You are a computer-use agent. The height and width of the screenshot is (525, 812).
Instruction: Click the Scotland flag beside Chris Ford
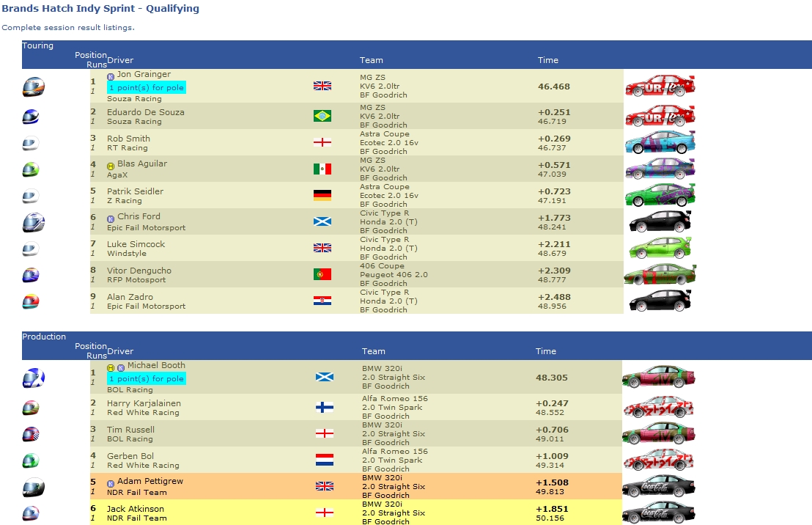pyautogui.click(x=322, y=222)
